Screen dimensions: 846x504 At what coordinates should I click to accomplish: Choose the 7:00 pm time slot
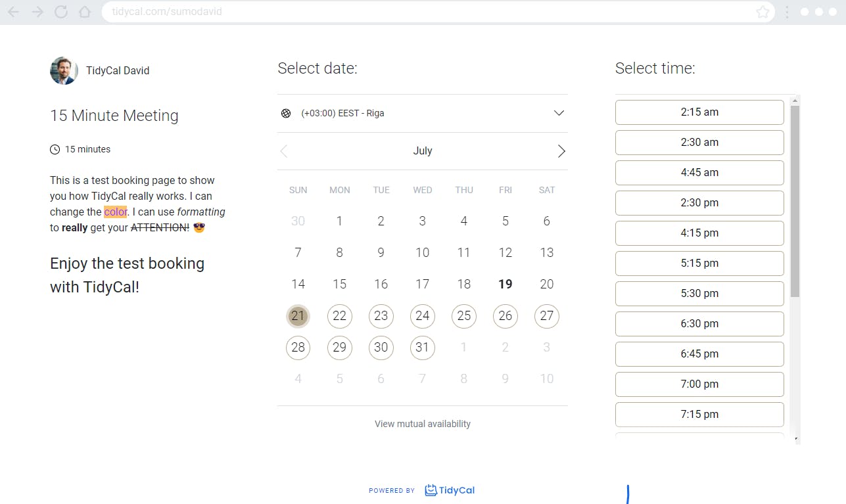tap(699, 384)
